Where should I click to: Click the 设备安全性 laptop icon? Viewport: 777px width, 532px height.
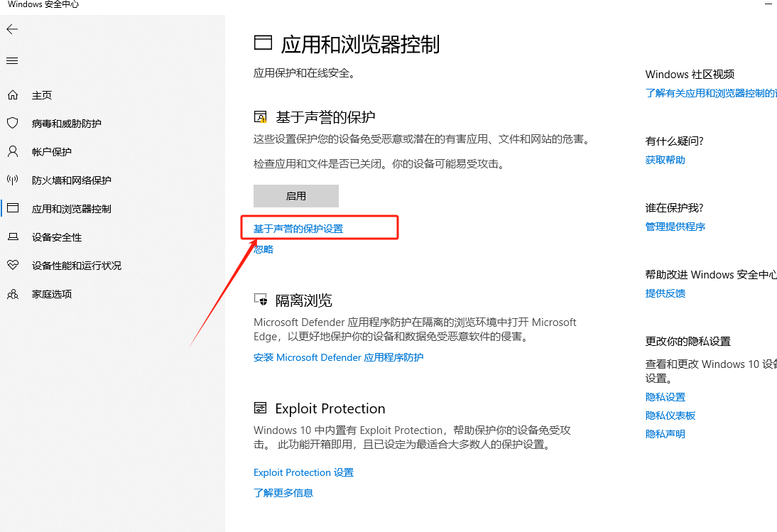coord(12,237)
